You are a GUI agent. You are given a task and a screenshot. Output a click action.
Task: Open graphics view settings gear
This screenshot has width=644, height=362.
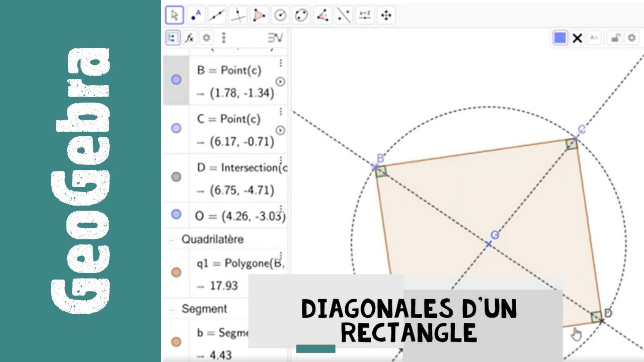[631, 38]
